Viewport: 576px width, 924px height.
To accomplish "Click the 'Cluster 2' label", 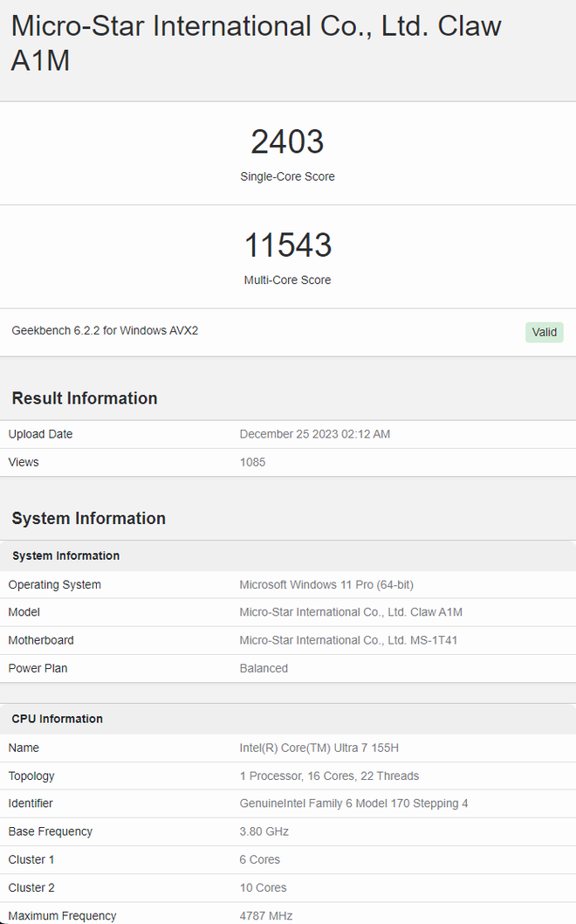I will [31, 887].
